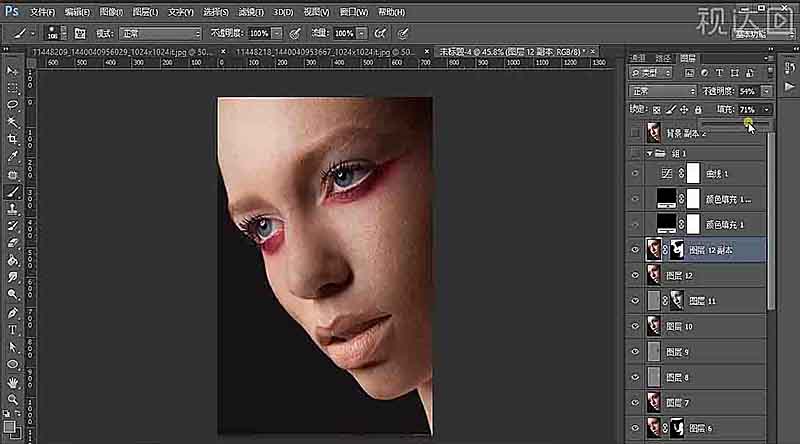The width and height of the screenshot is (800, 444).
Task: Select the Lasso tool
Action: (x=12, y=105)
